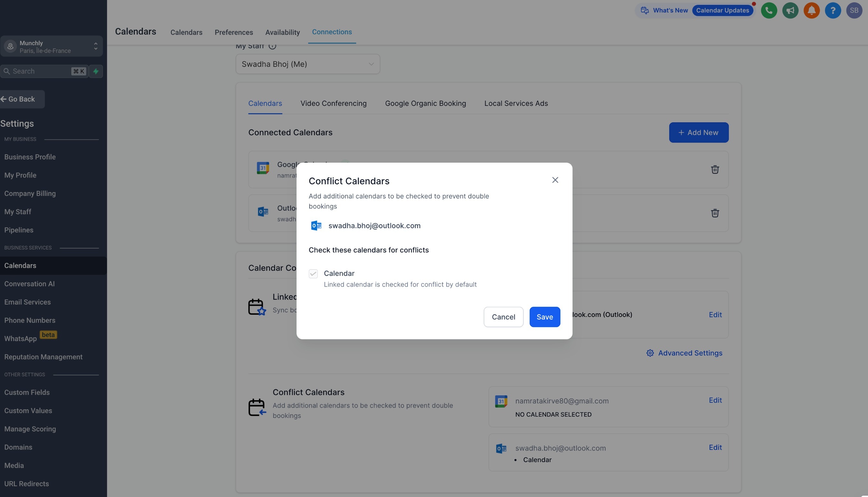The image size is (868, 497).
Task: Open the Availability tab
Action: [x=283, y=32]
